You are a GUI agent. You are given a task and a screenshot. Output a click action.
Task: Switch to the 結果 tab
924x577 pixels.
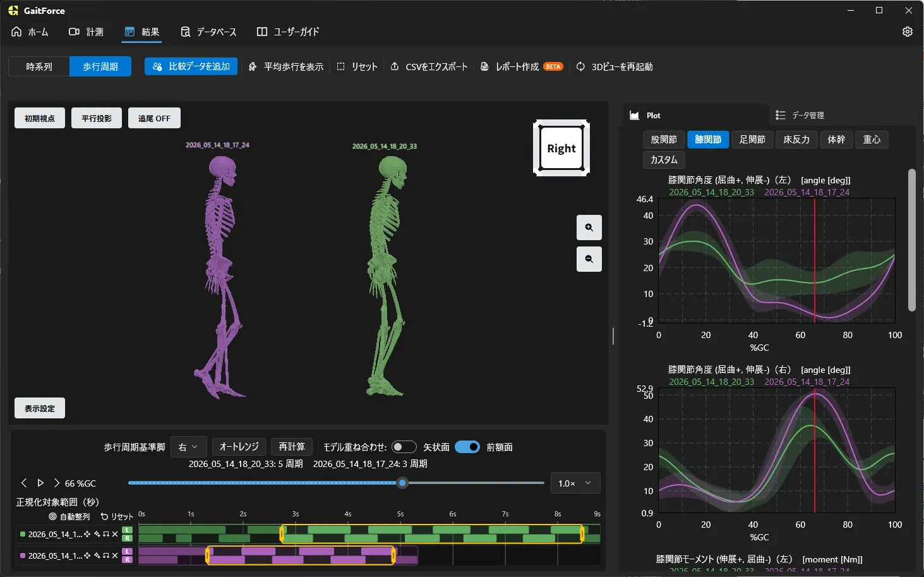coord(142,32)
